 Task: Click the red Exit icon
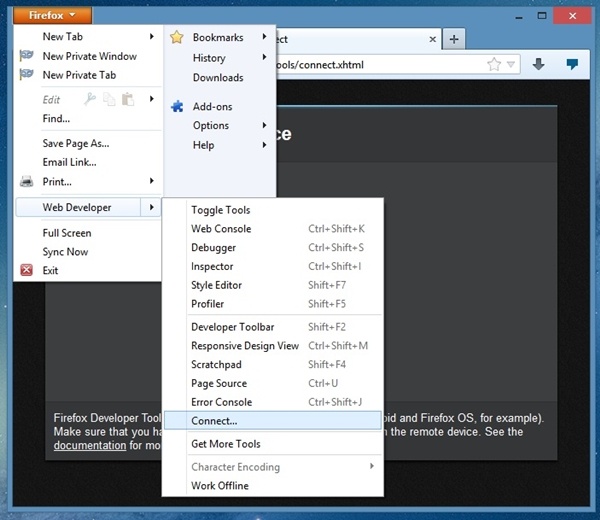click(x=27, y=270)
